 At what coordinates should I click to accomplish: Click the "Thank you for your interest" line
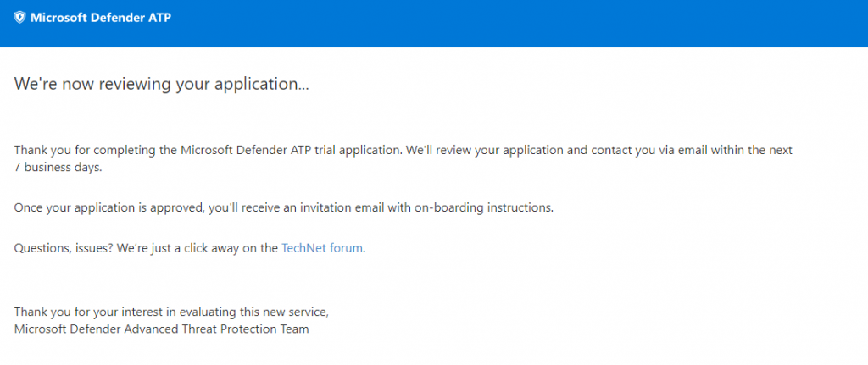point(171,312)
